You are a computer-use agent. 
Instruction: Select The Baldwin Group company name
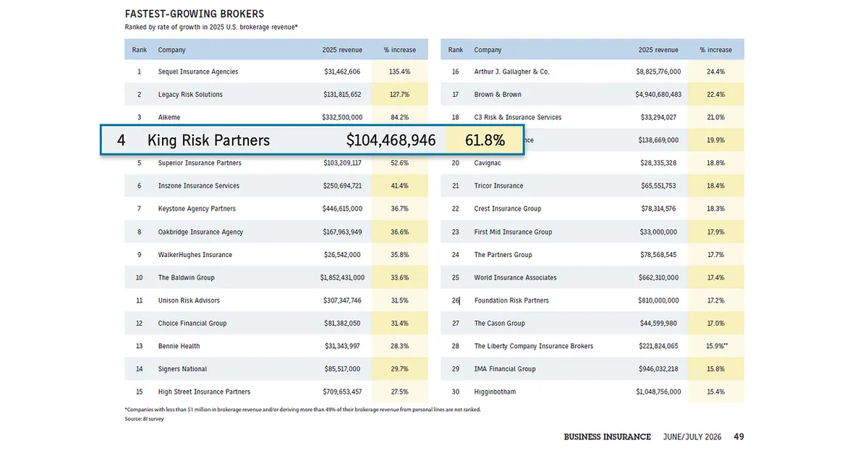click(x=186, y=278)
